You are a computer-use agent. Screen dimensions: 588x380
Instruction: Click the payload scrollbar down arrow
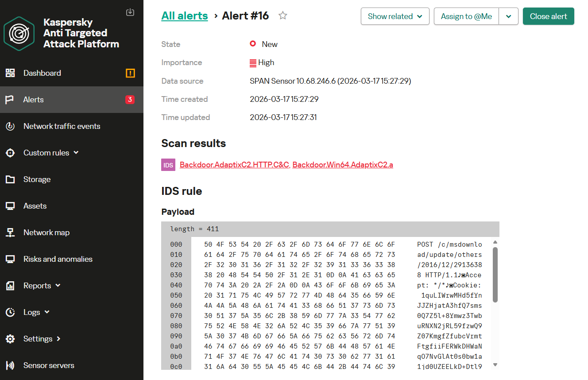pyautogui.click(x=495, y=365)
